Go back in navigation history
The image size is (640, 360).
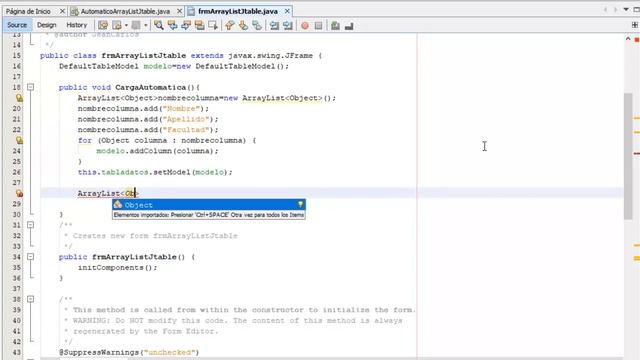[x=117, y=25]
